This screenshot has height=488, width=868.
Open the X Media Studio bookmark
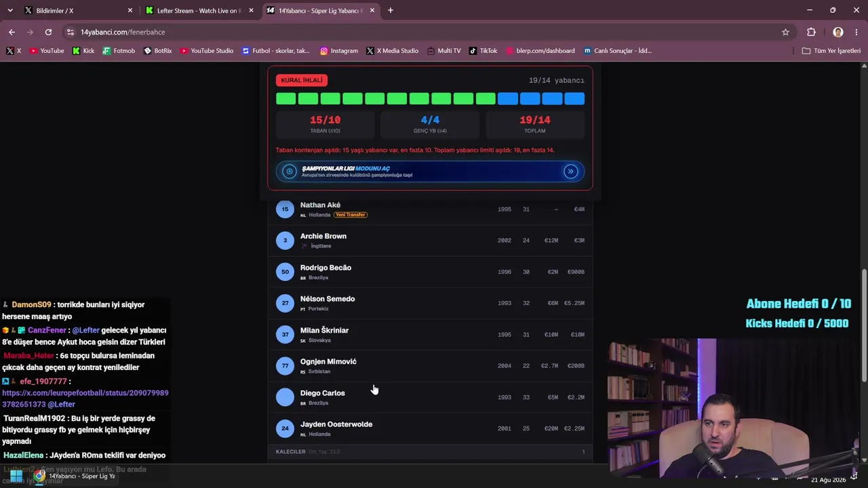(x=393, y=51)
